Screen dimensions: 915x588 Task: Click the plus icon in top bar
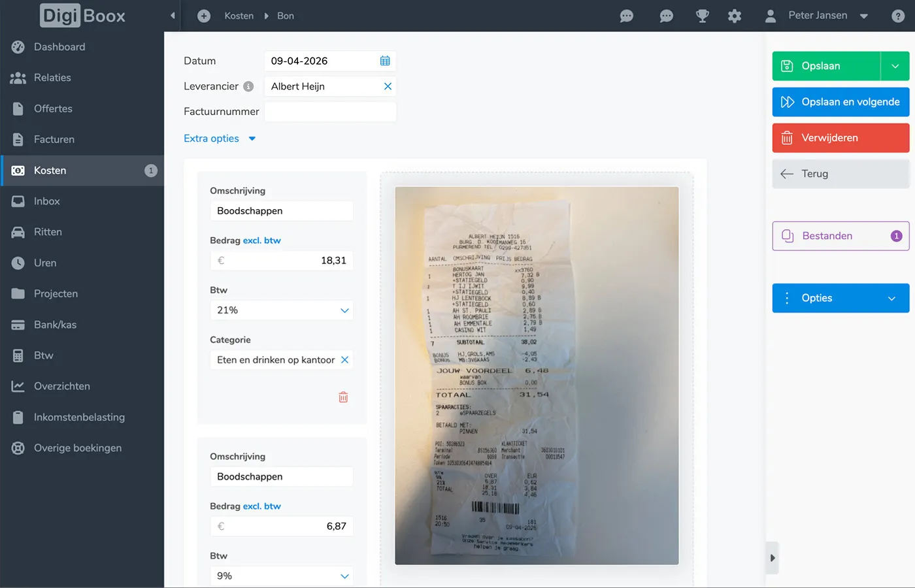click(204, 16)
